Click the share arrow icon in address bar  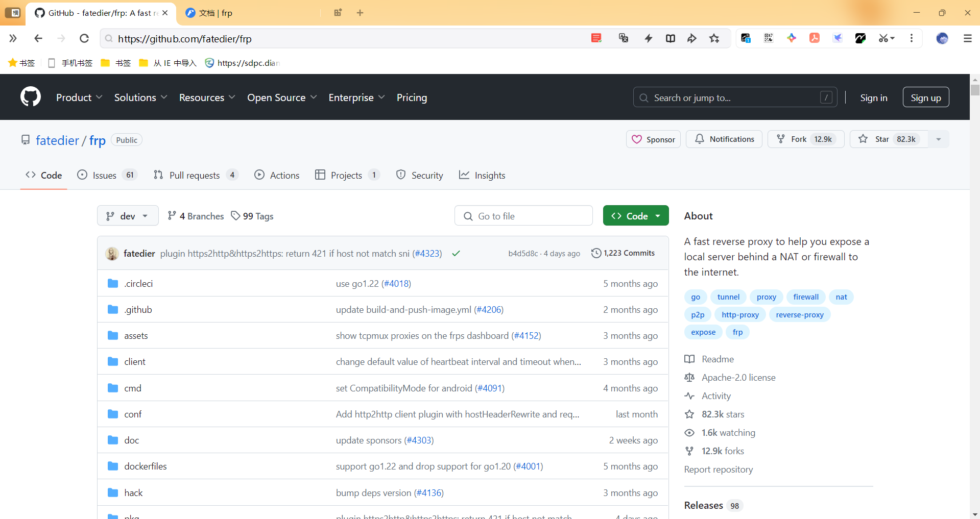pyautogui.click(x=692, y=38)
